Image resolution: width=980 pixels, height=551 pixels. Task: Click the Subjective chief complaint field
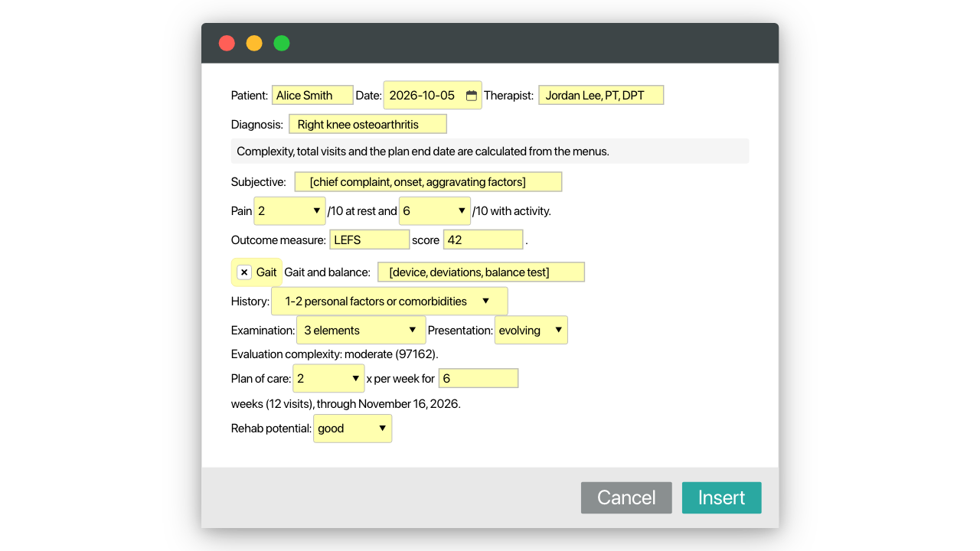(x=428, y=181)
